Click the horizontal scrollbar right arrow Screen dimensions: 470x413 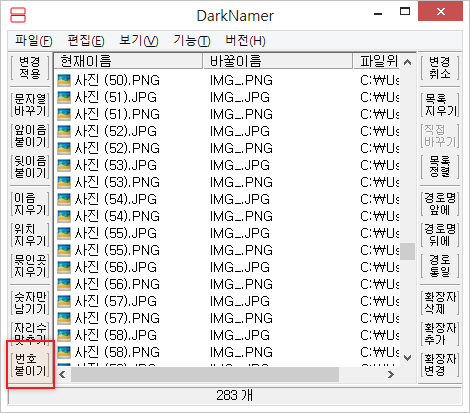coord(391,374)
